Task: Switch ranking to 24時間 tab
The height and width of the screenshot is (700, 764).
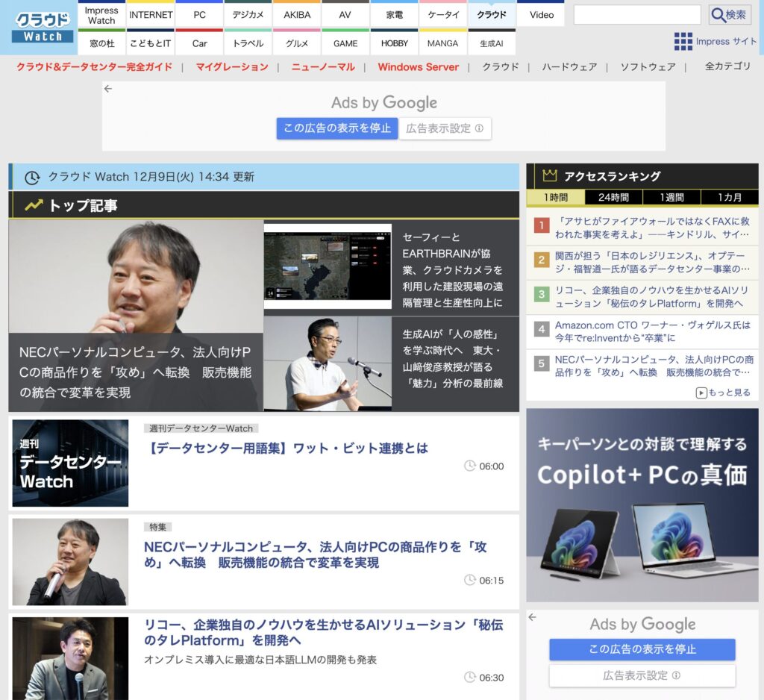Action: click(613, 198)
